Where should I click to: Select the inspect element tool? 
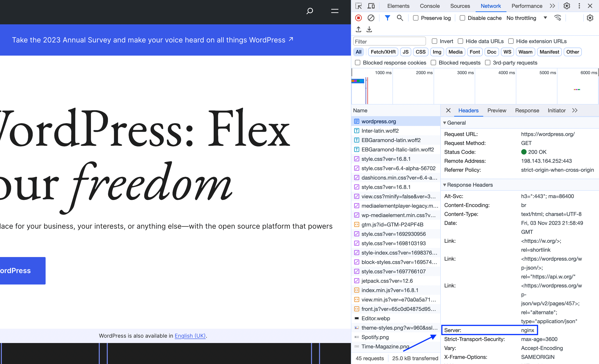point(358,6)
